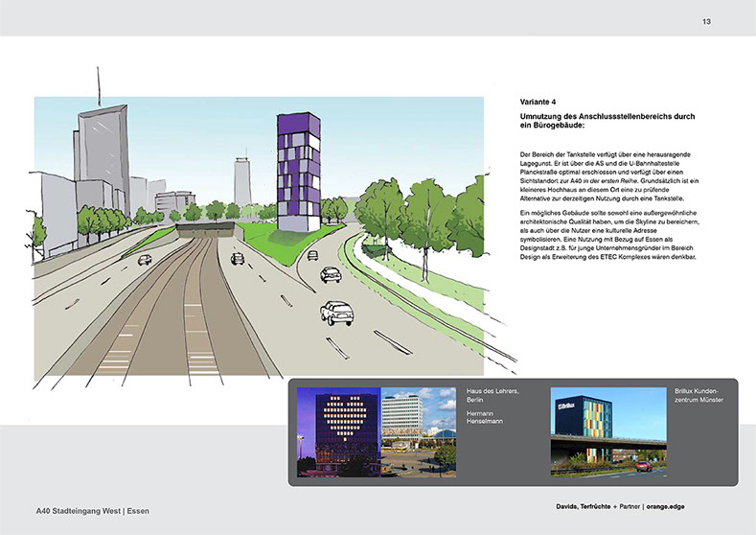The image size is (756, 535).
Task: Select the purple tower in the sketch
Action: coord(299,171)
